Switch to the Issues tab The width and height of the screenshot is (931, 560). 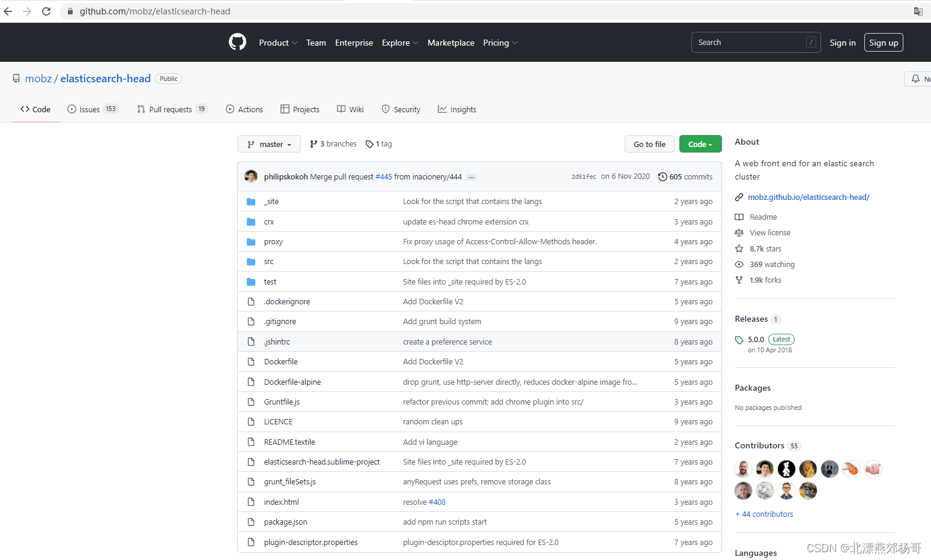[x=93, y=109]
